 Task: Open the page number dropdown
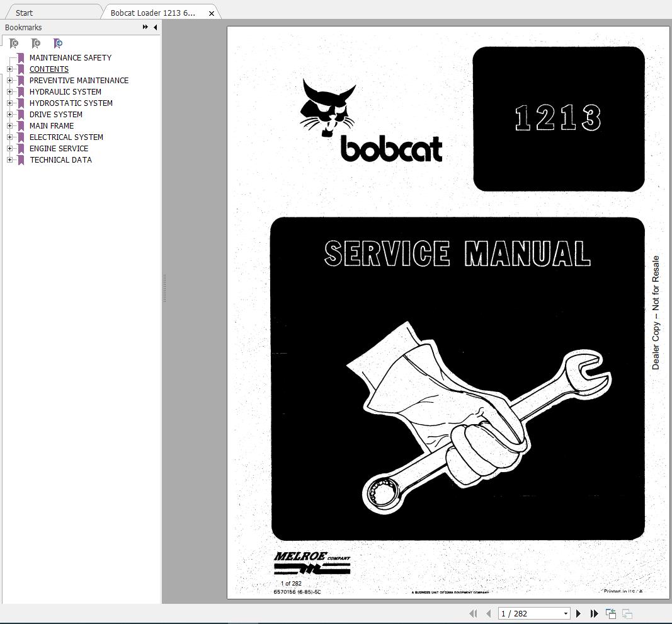point(566,613)
